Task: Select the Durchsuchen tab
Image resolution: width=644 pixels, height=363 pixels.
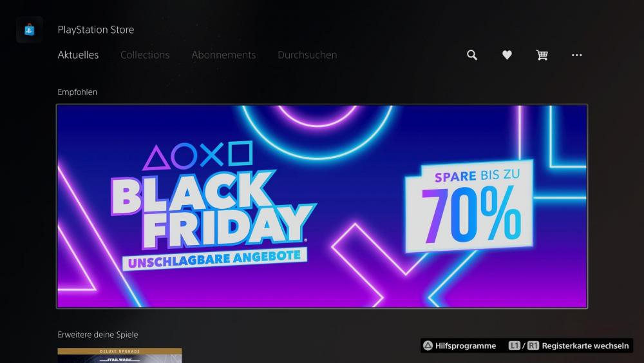Action: click(x=307, y=55)
